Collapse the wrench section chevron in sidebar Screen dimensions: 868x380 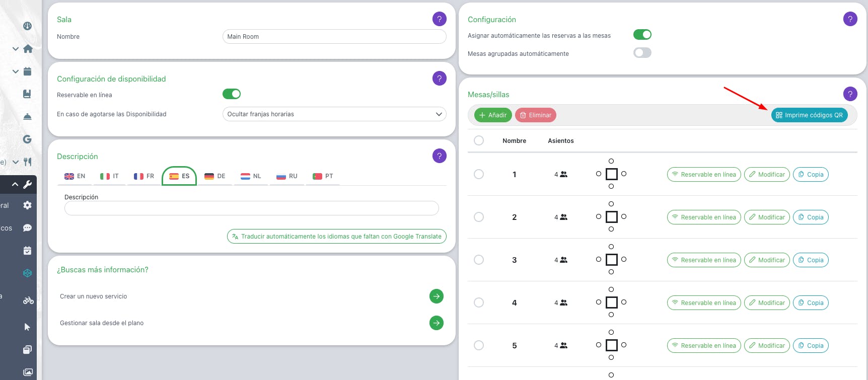point(15,184)
